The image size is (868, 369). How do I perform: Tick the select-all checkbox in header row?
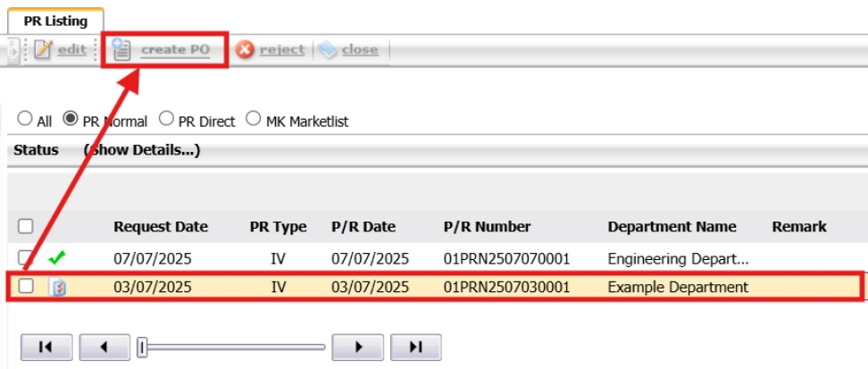coord(26,227)
